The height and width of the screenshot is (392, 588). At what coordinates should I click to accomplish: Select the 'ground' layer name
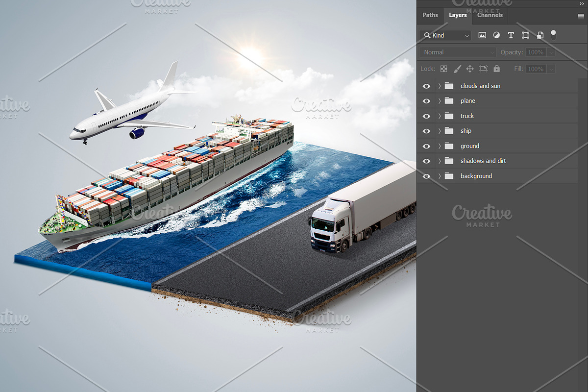[x=470, y=146]
